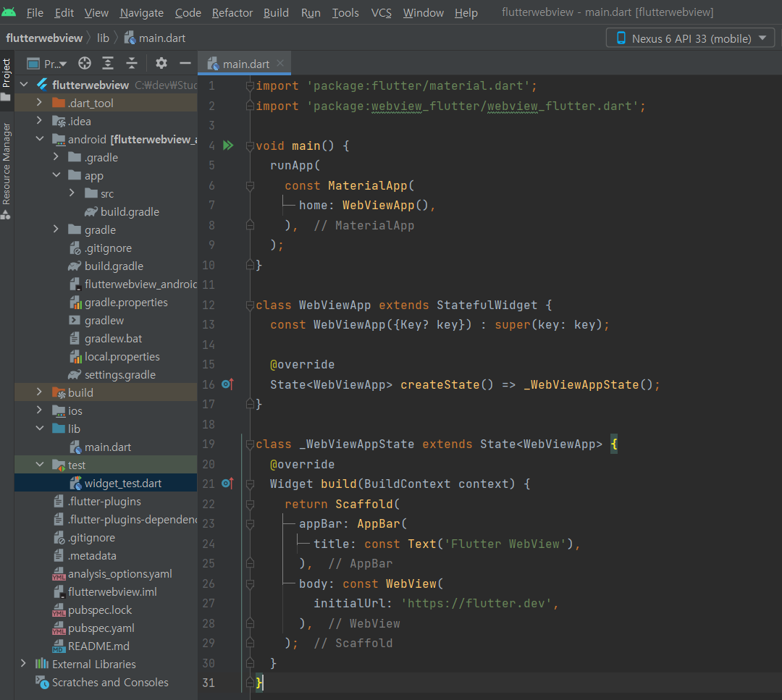Open the Project view dropdown
The width and height of the screenshot is (782, 700).
coord(47,63)
